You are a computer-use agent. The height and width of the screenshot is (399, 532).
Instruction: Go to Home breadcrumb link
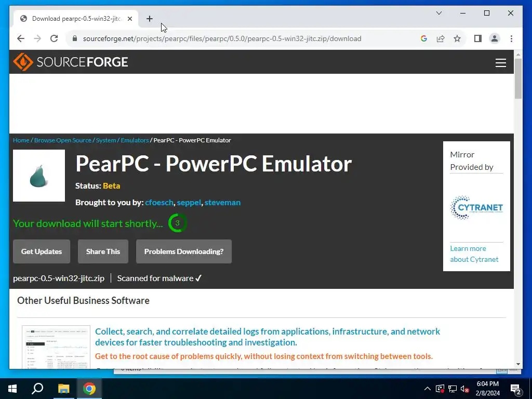click(x=21, y=140)
